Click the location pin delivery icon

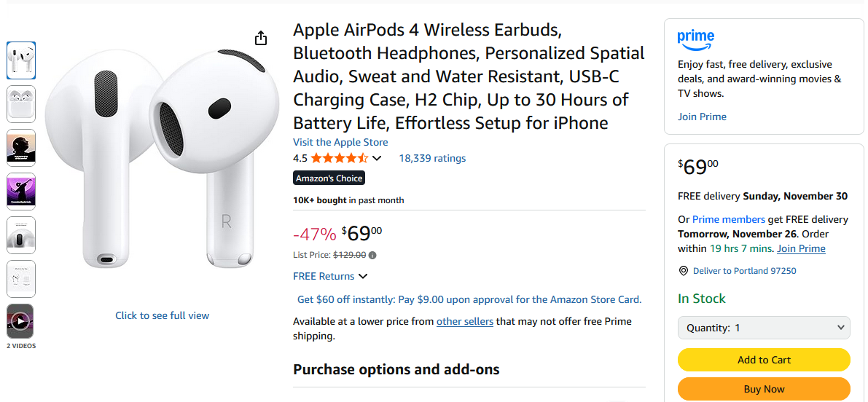(x=683, y=271)
